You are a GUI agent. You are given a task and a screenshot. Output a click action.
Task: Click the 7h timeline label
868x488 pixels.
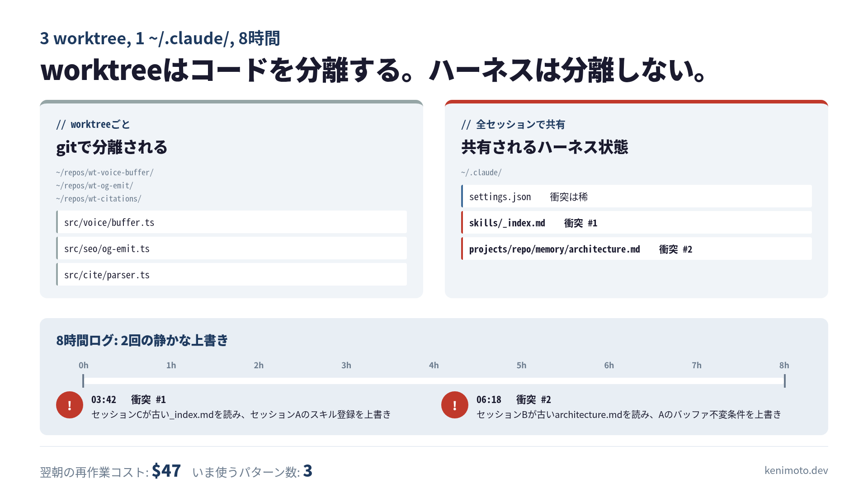(x=697, y=365)
